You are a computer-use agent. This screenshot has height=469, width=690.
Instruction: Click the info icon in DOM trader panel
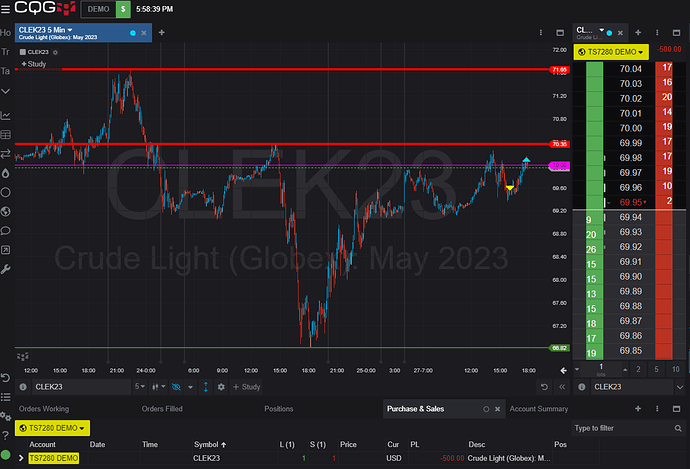[582, 387]
